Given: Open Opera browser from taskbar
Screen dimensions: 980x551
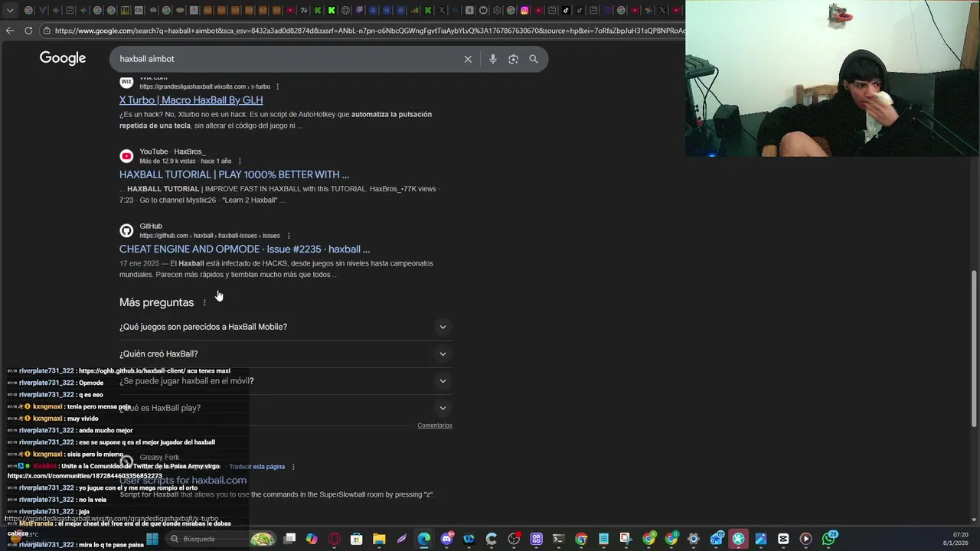Looking at the screenshot, I should point(334,539).
